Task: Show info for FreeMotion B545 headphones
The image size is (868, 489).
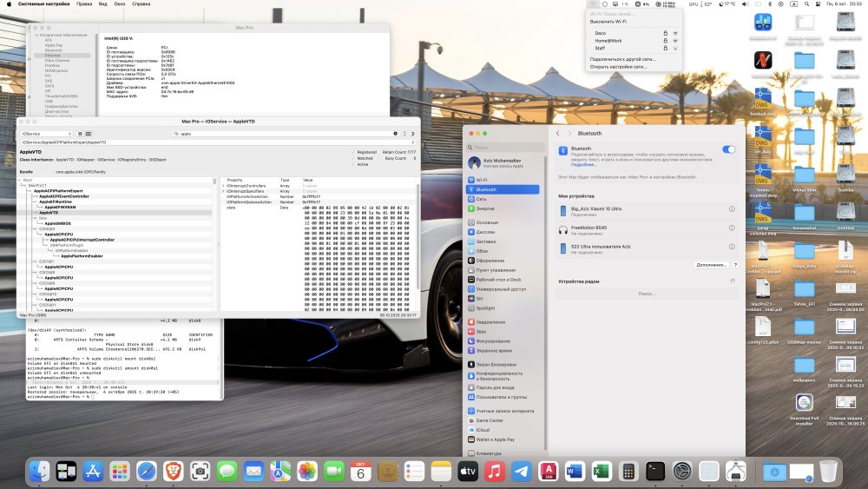Action: tap(732, 228)
